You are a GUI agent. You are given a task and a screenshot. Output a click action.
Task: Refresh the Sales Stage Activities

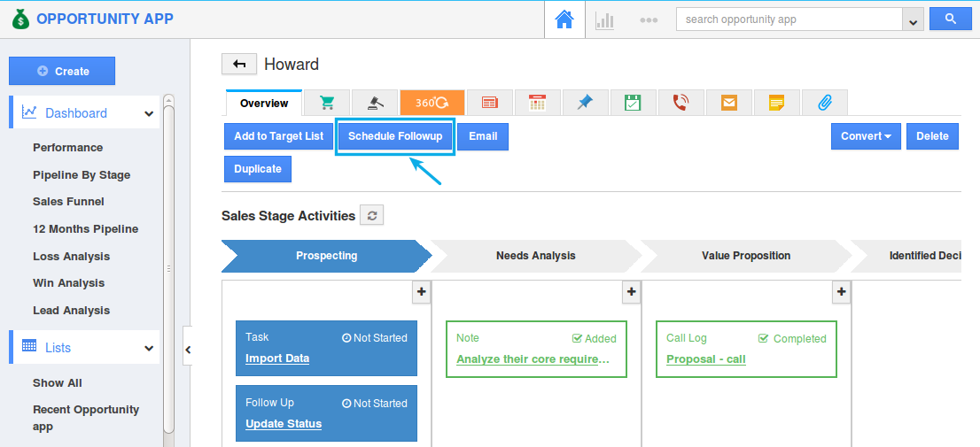coord(372,215)
